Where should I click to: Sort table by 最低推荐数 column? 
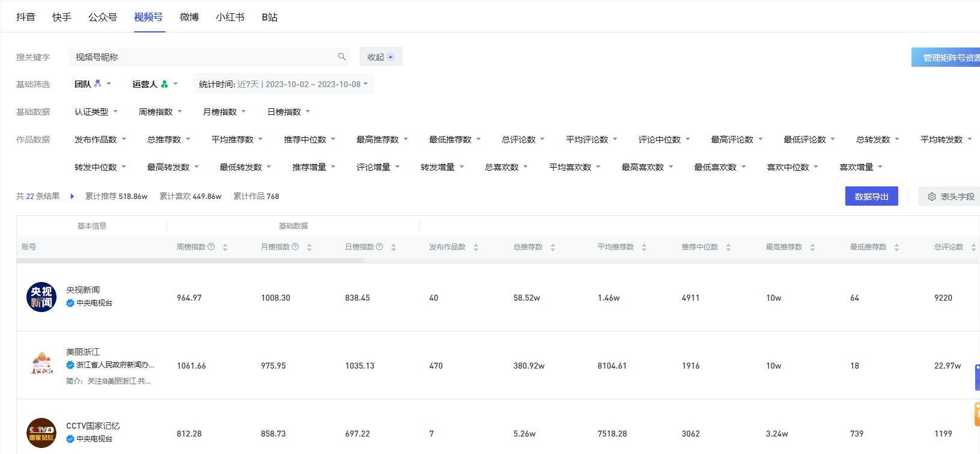(x=896, y=247)
